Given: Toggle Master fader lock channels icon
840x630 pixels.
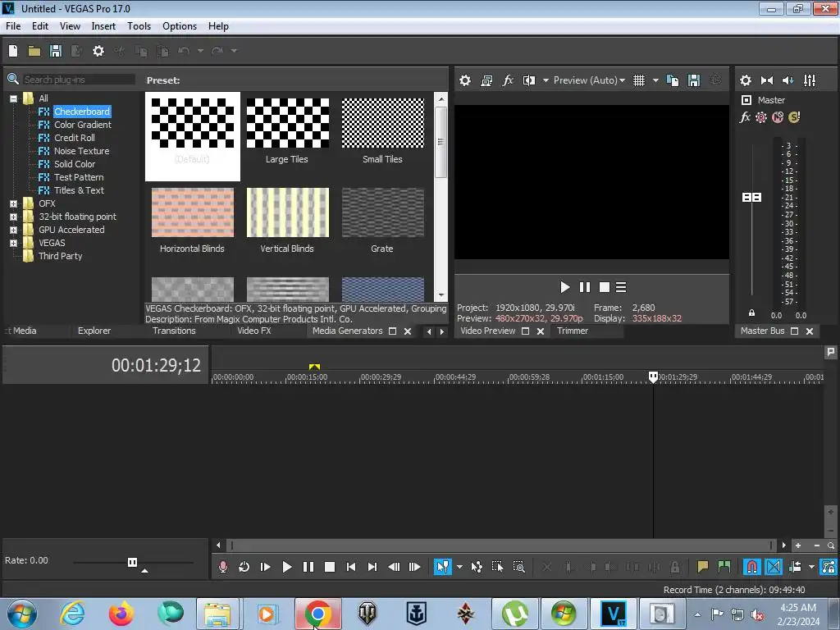Looking at the screenshot, I should (x=751, y=313).
